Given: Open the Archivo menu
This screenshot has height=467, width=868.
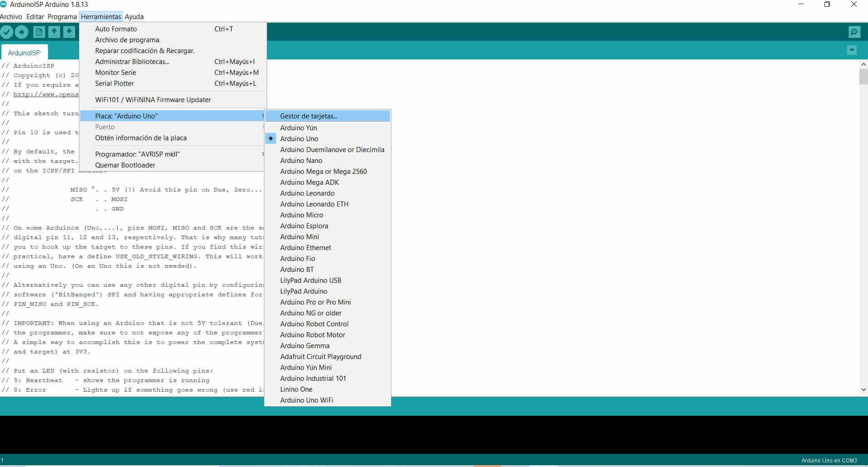Looking at the screenshot, I should pyautogui.click(x=11, y=17).
